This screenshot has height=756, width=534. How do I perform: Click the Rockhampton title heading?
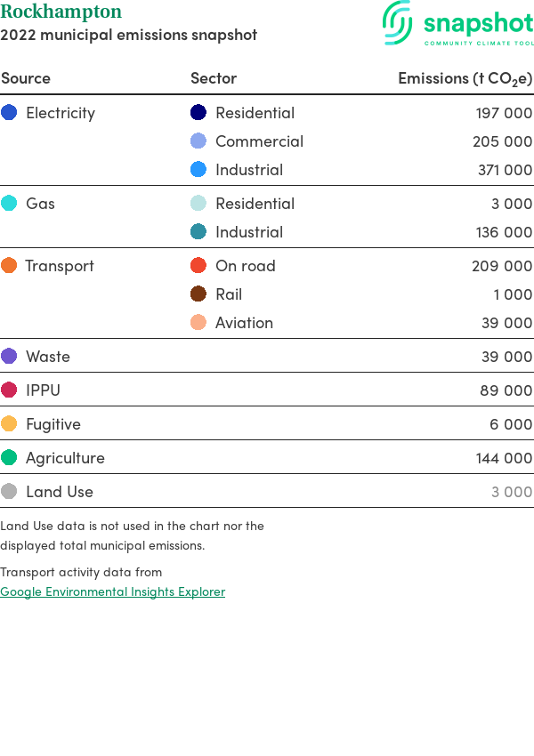point(61,11)
